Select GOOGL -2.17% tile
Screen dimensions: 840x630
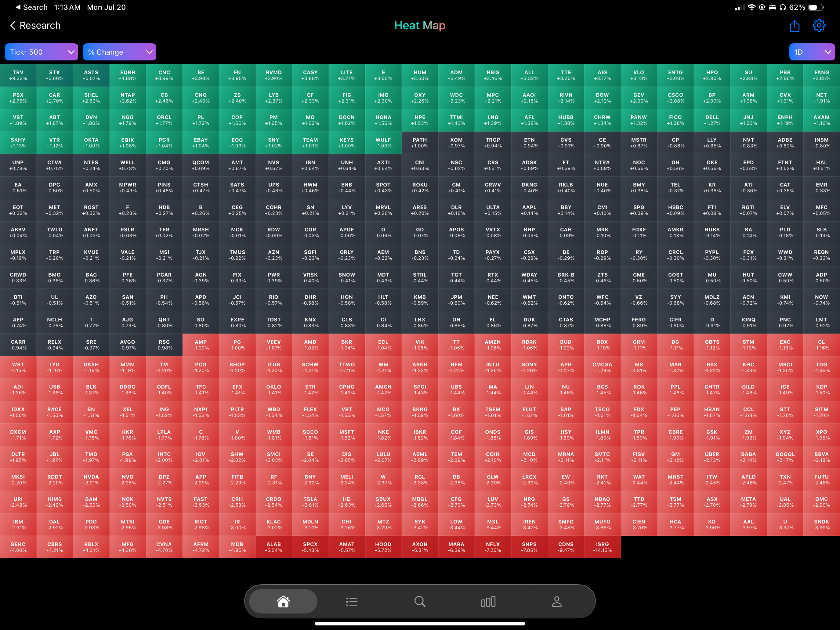pyautogui.click(x=785, y=457)
